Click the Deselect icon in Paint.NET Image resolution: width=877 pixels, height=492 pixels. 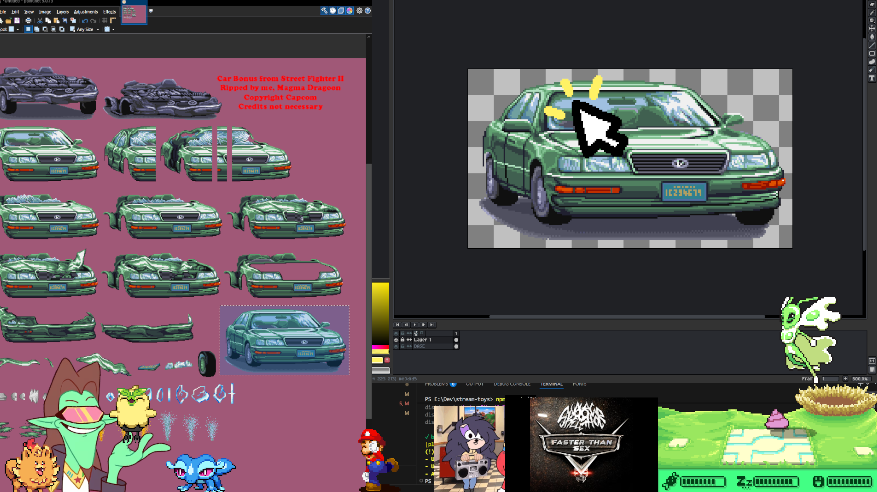73,21
